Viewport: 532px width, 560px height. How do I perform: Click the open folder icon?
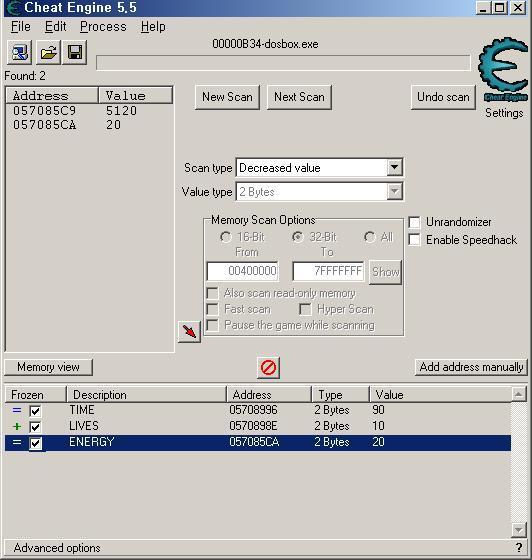(48, 53)
